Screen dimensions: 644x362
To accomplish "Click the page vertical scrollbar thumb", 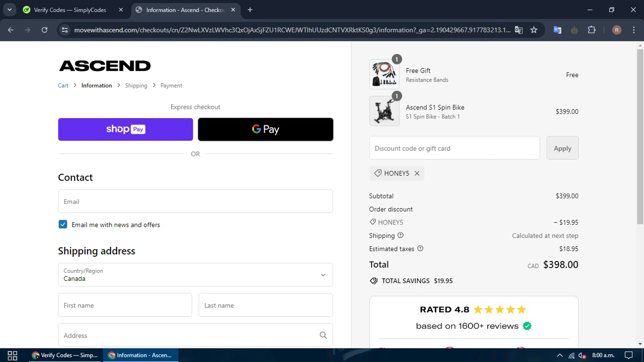I will click(640, 137).
